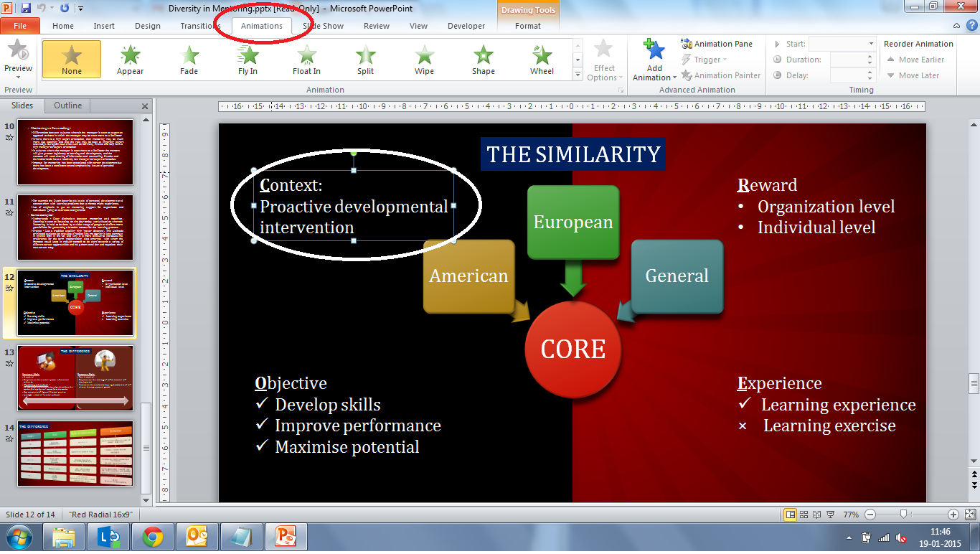Select the None animation effect

coord(72,59)
